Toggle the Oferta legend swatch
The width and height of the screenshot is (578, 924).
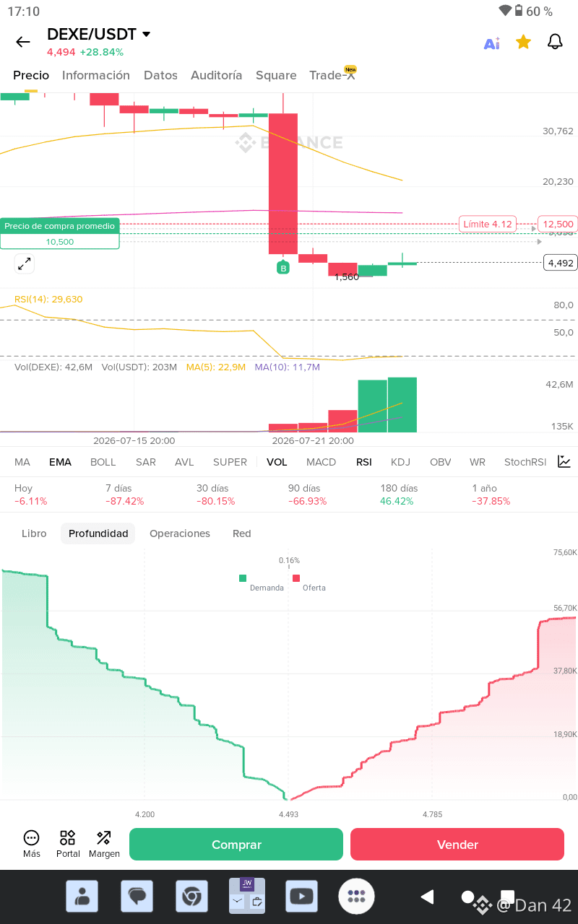(x=296, y=577)
